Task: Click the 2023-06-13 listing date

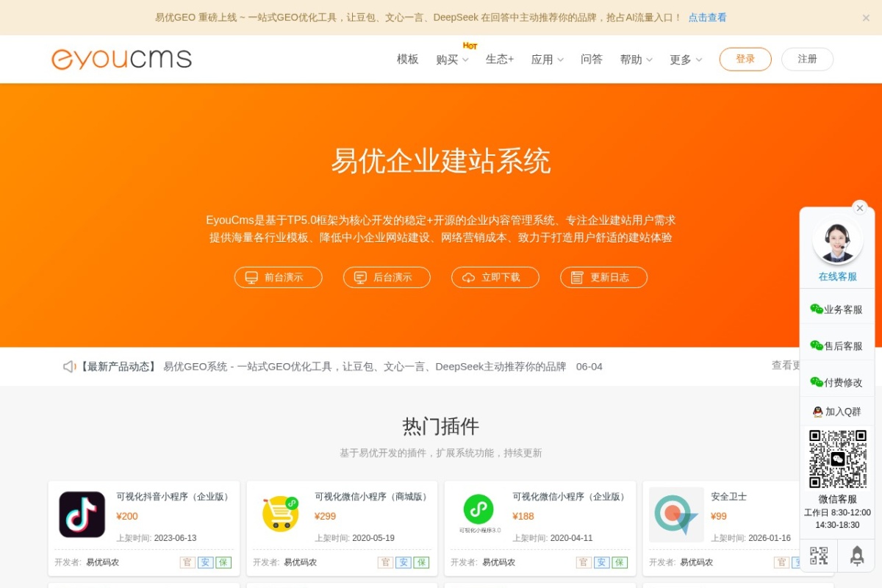Action: coord(175,538)
